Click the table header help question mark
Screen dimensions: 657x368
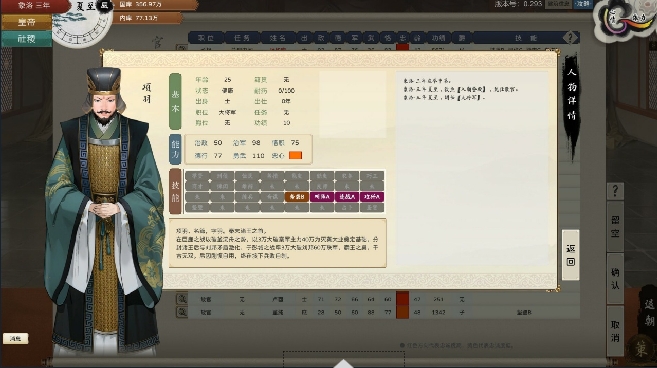tap(570, 38)
